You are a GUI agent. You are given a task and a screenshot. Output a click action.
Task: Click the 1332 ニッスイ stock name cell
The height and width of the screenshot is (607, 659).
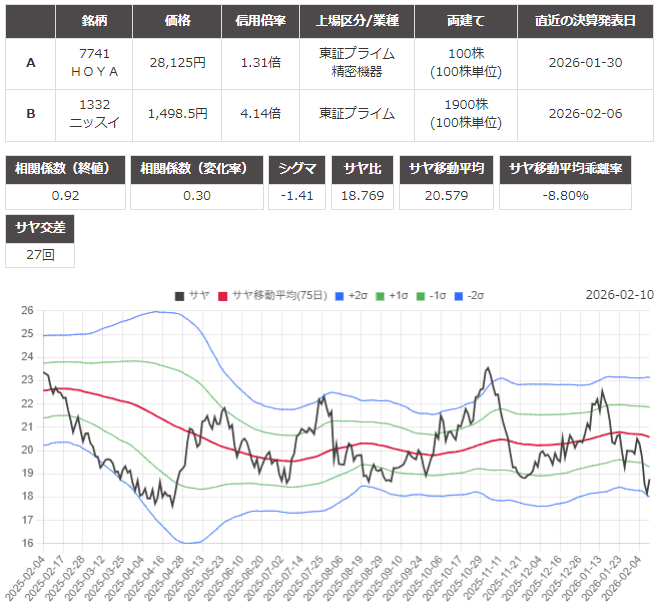(99, 114)
